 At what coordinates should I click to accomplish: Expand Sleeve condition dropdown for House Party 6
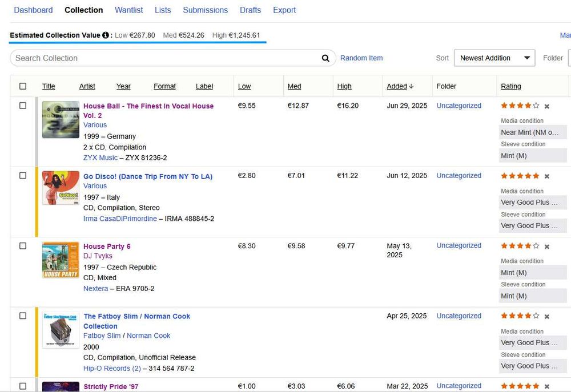point(533,296)
